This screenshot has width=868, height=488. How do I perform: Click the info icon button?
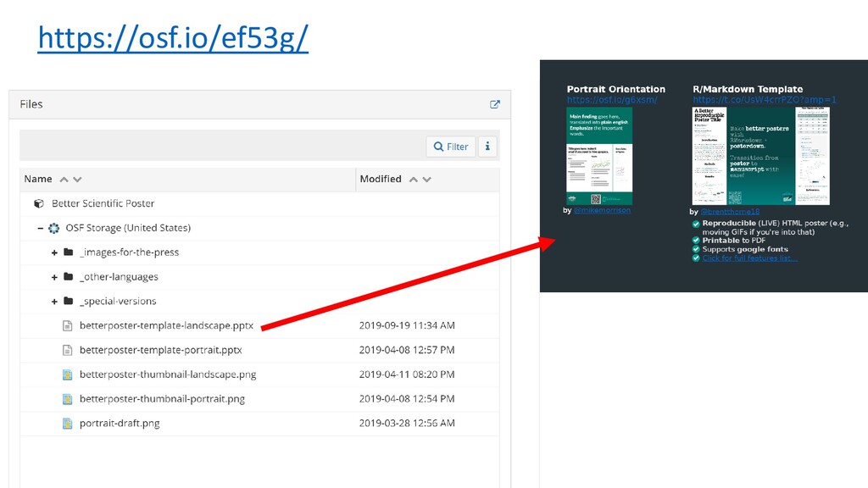click(487, 147)
